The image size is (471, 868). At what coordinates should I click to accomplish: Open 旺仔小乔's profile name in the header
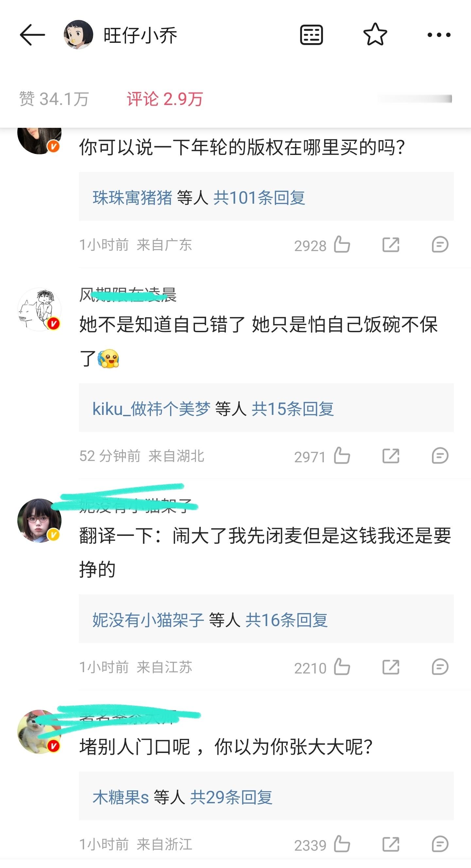pyautogui.click(x=140, y=35)
